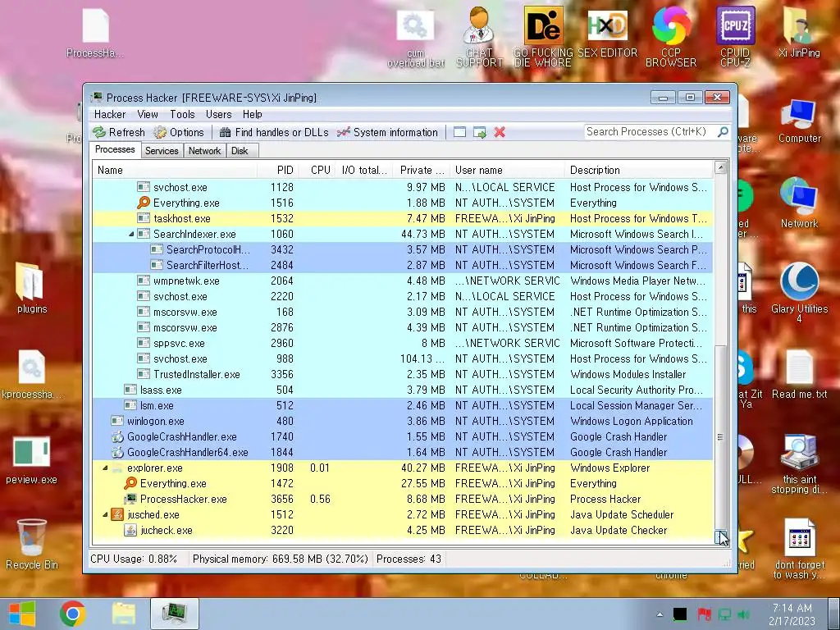The width and height of the screenshot is (840, 630).
Task: Click the ProcessHacker.exe process icon
Action: (130, 499)
